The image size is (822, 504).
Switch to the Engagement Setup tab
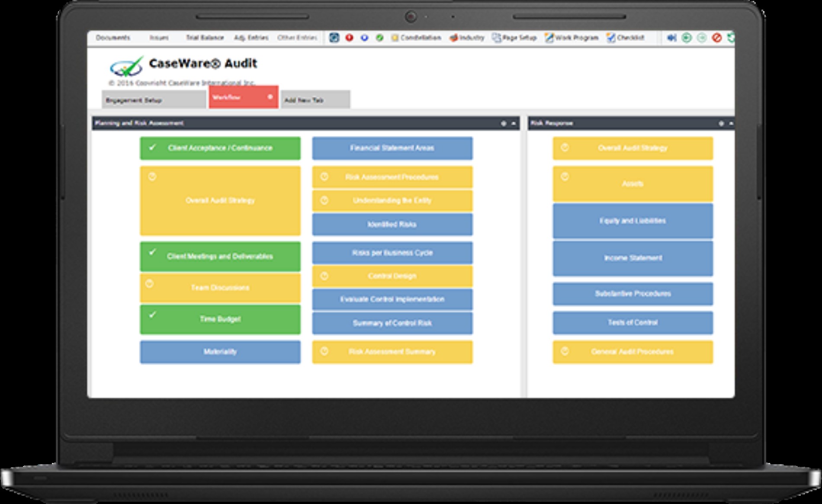(x=154, y=100)
